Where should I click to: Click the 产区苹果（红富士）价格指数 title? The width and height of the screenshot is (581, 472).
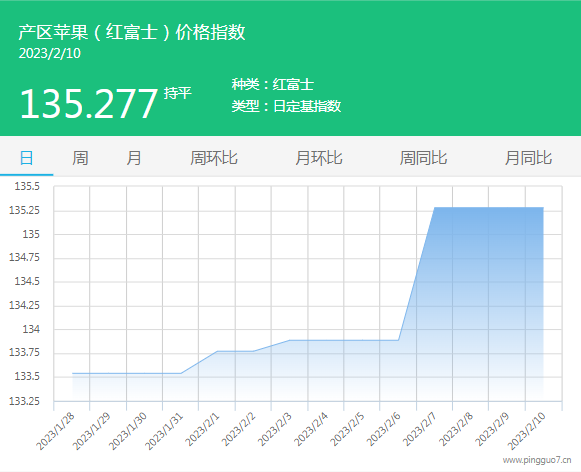(x=132, y=32)
